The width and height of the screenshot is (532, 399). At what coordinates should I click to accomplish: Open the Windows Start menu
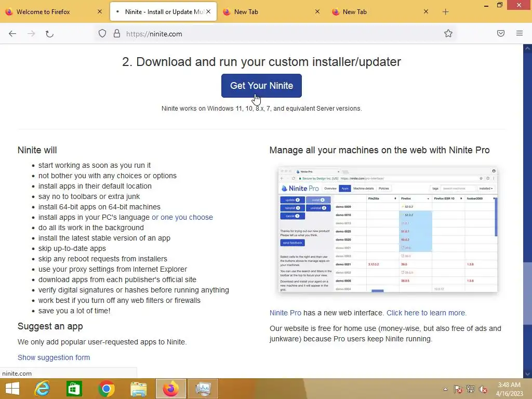click(12, 389)
